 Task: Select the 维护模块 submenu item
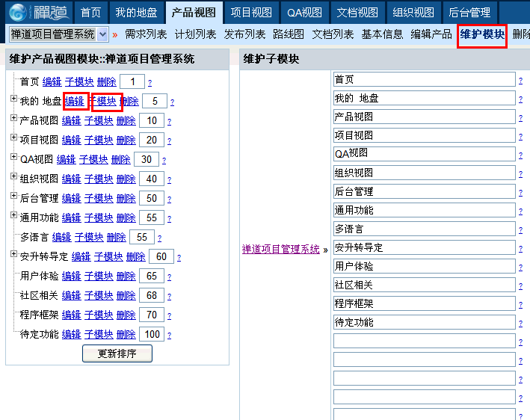point(482,34)
